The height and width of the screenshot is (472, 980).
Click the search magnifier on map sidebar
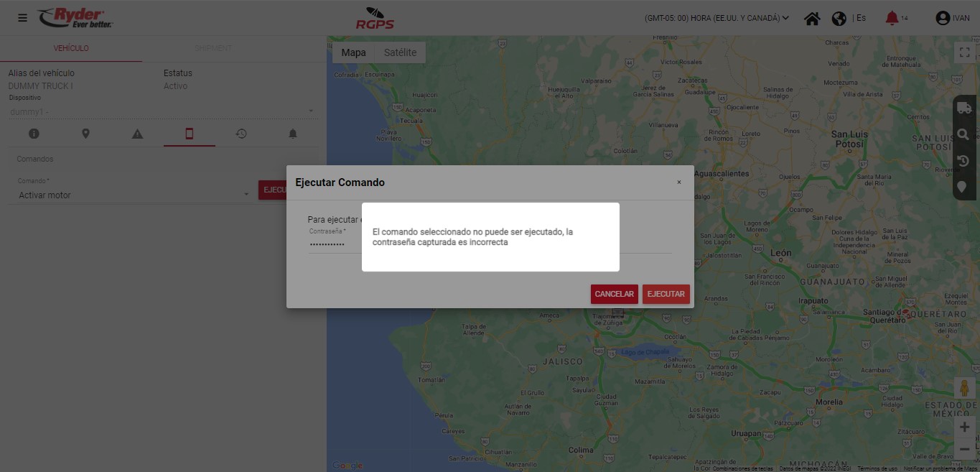(964, 134)
